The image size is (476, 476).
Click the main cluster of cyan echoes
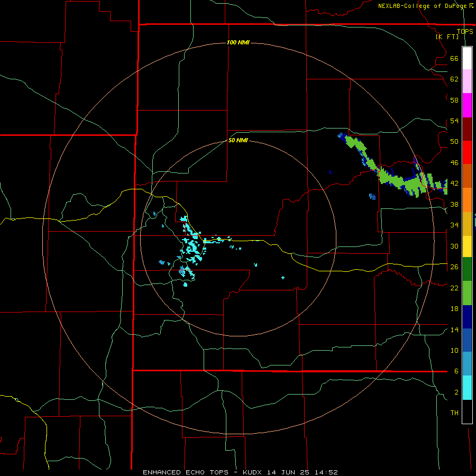coord(192,248)
